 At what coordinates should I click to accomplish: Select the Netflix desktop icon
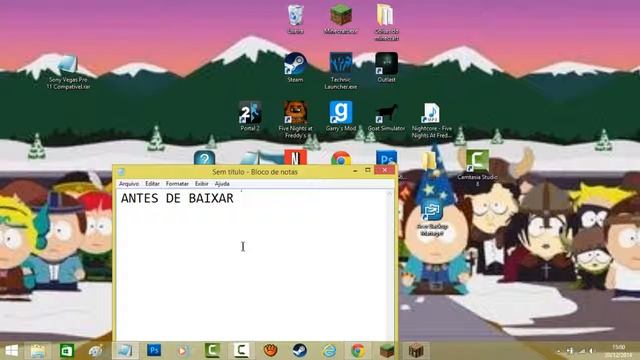pyautogui.click(x=296, y=157)
